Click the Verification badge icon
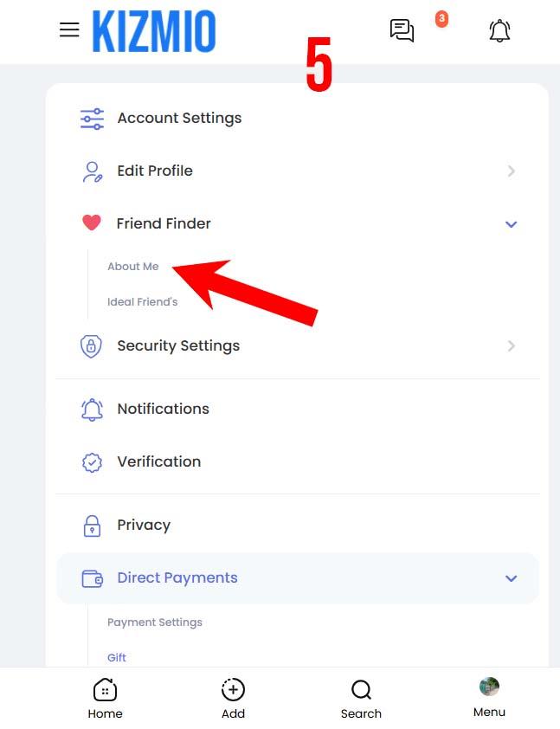This screenshot has width=560, height=729. [92, 462]
